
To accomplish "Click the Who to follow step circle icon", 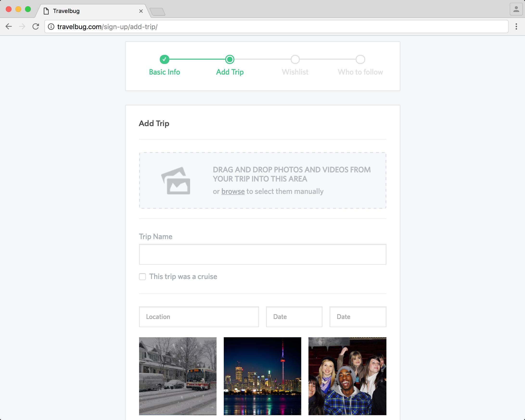I will [x=360, y=59].
